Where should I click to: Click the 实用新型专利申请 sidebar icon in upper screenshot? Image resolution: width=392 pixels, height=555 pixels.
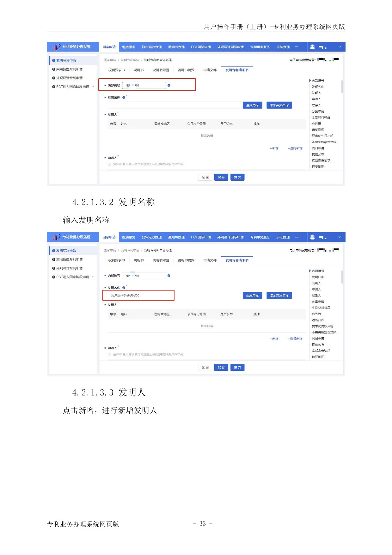[x=54, y=69]
